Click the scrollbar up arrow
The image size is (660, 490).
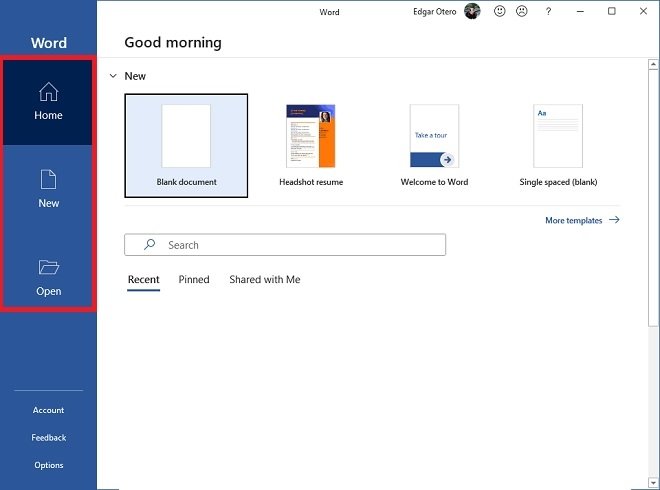tap(653, 64)
